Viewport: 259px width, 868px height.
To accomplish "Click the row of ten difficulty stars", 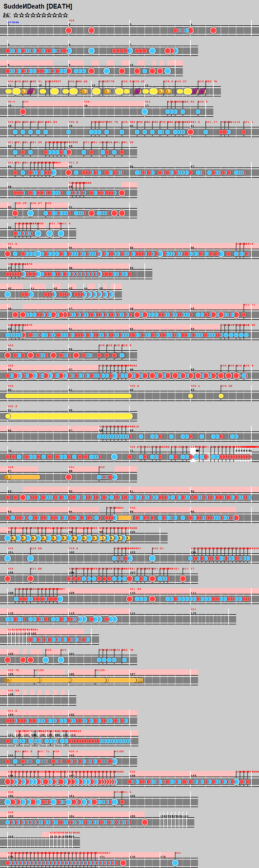I will click(x=41, y=15).
